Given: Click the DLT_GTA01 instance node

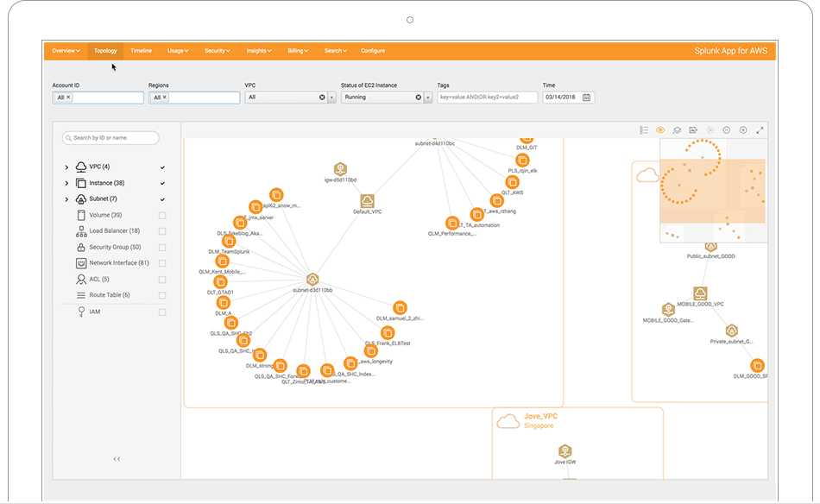Looking at the screenshot, I should point(221,282).
